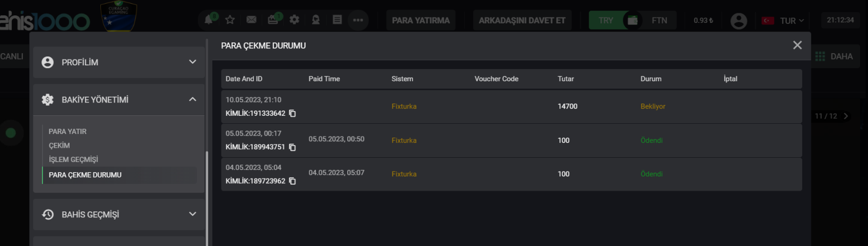Select PARA YATIR menu item
Viewport: 868px width, 246px height.
pyautogui.click(x=67, y=131)
